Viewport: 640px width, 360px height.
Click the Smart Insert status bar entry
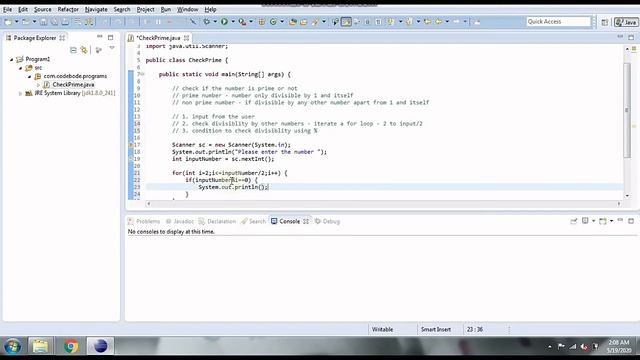pyautogui.click(x=436, y=329)
